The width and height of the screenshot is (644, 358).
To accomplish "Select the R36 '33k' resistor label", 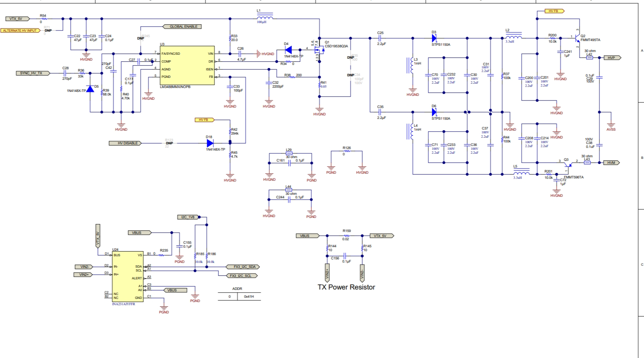I will (81, 76).
